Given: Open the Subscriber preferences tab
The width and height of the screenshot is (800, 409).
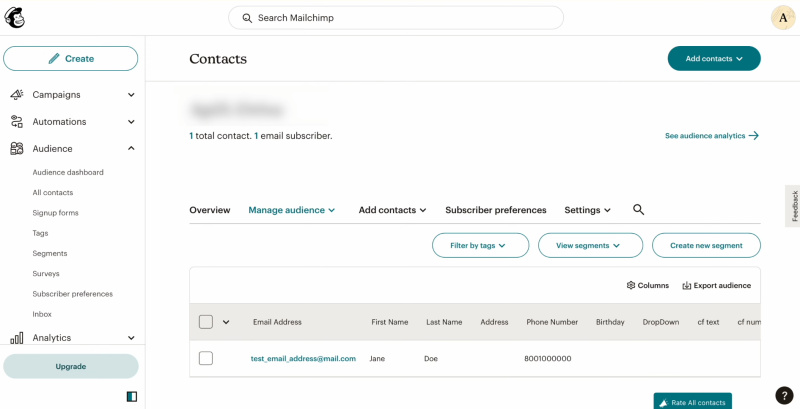Looking at the screenshot, I should (x=496, y=210).
